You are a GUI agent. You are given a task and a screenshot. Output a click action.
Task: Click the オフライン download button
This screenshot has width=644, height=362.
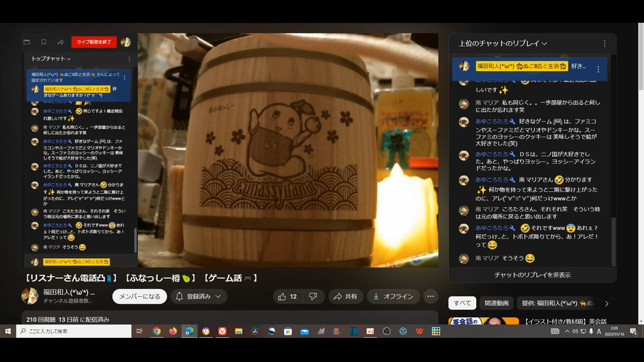pyautogui.click(x=393, y=296)
